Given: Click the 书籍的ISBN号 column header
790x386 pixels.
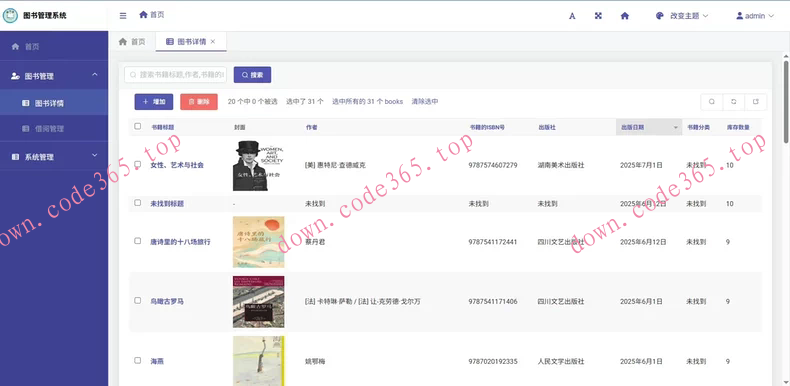Looking at the screenshot, I should (x=487, y=127).
